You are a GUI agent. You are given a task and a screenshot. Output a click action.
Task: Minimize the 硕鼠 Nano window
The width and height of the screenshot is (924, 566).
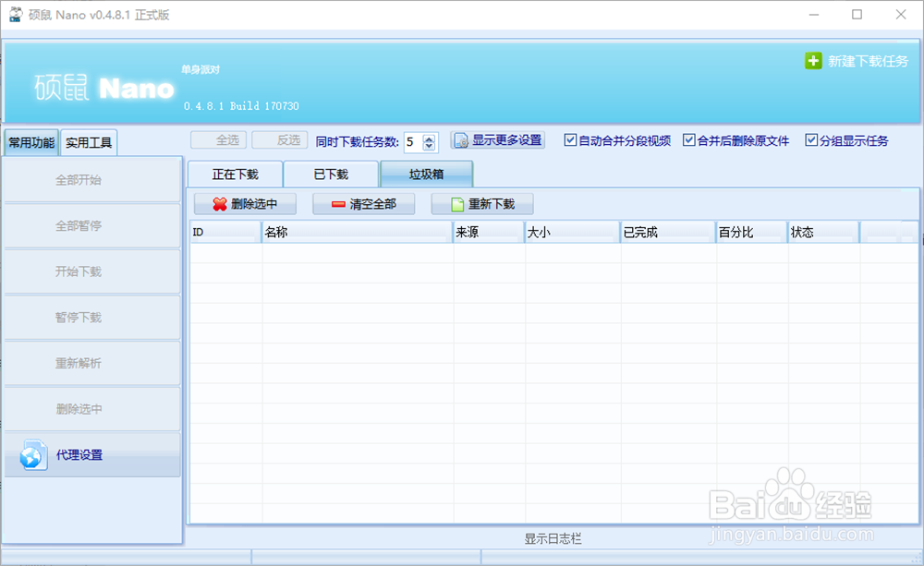pos(814,15)
